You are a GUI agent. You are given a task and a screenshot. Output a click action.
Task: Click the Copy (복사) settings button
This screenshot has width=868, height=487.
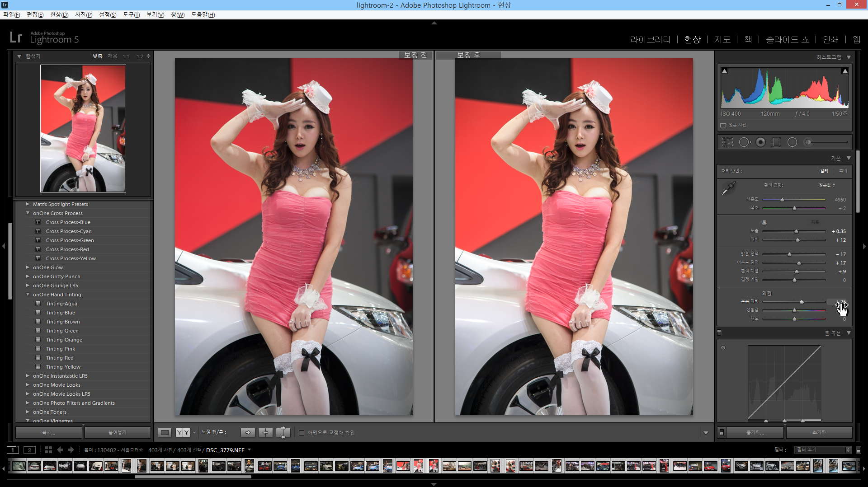pos(49,432)
